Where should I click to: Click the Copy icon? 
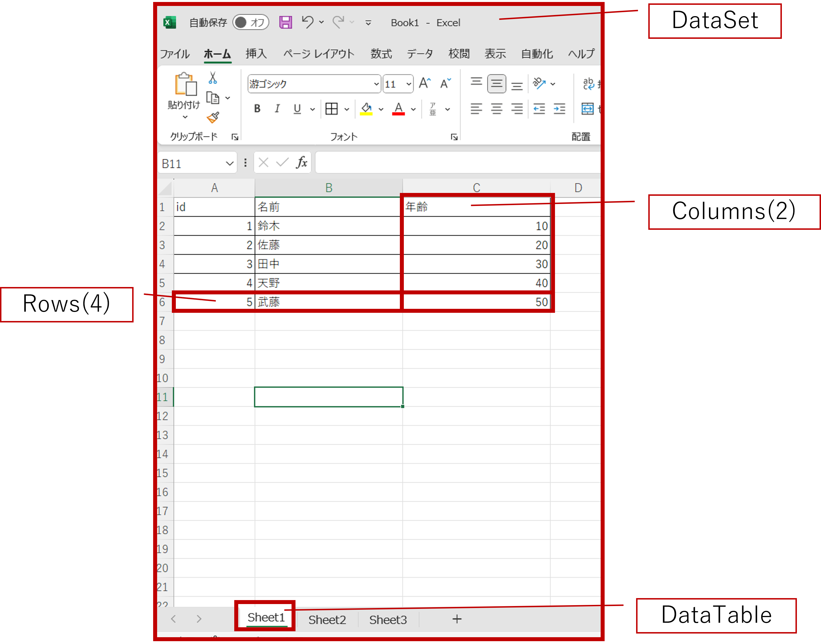(x=213, y=98)
